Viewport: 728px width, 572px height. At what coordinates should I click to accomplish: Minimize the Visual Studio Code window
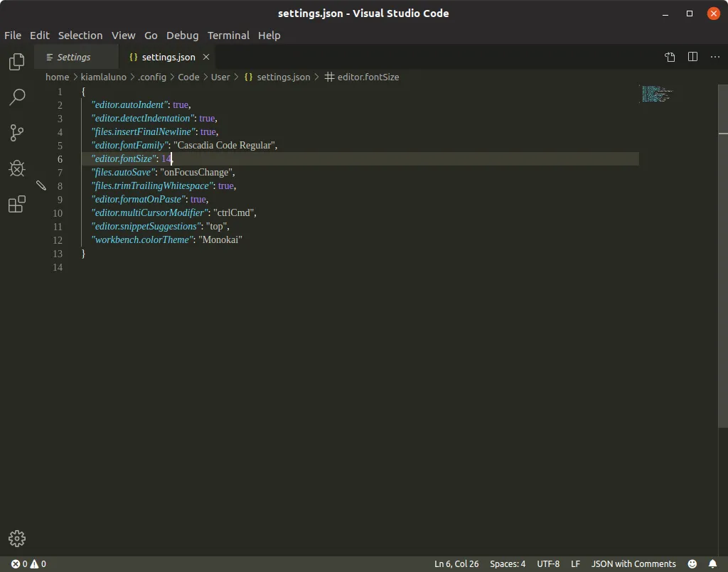coord(665,14)
